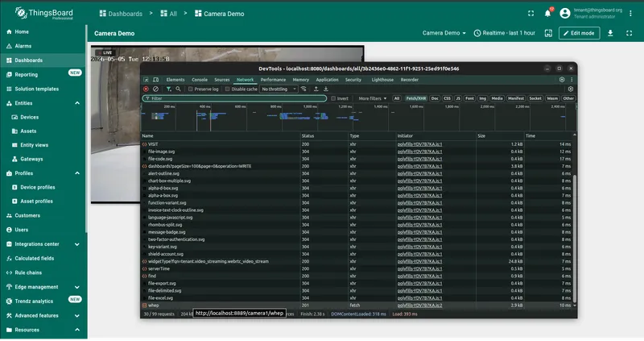Collapse the Resources section chevron

(77, 330)
